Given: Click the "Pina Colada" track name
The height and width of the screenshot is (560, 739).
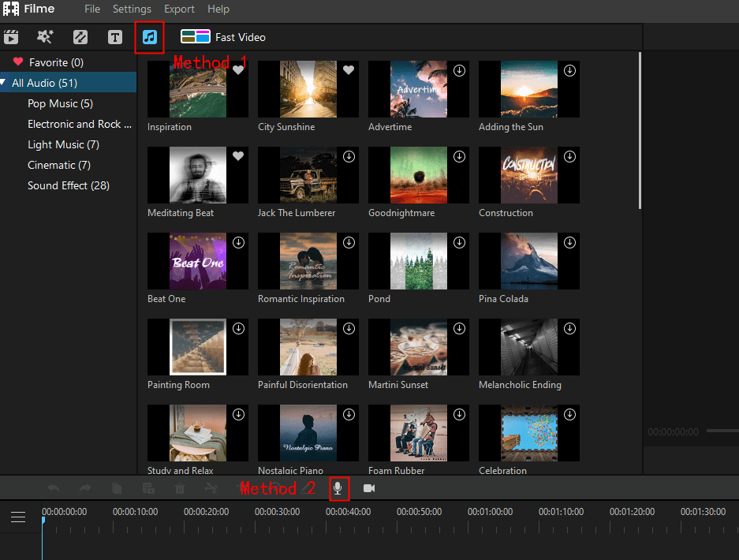Looking at the screenshot, I should 503,299.
